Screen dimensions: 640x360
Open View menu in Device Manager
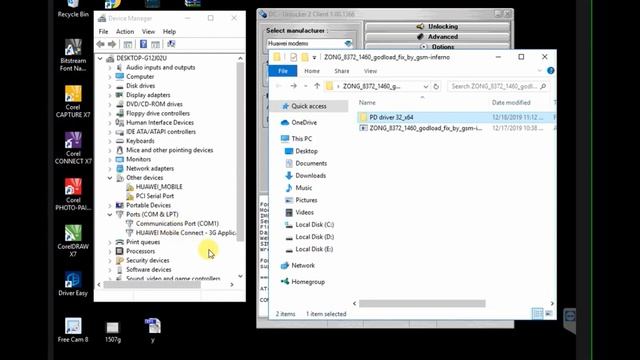coord(148,31)
